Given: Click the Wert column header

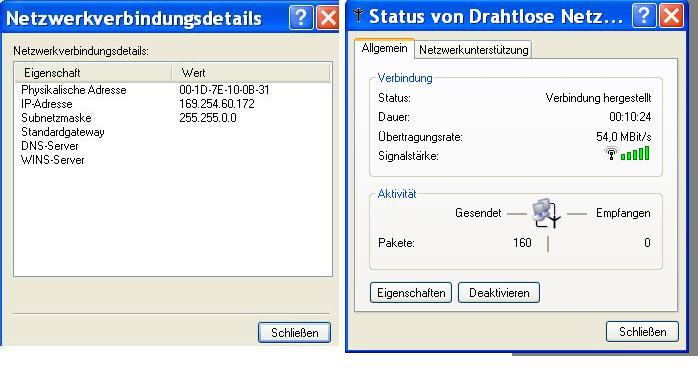Looking at the screenshot, I should (251, 73).
